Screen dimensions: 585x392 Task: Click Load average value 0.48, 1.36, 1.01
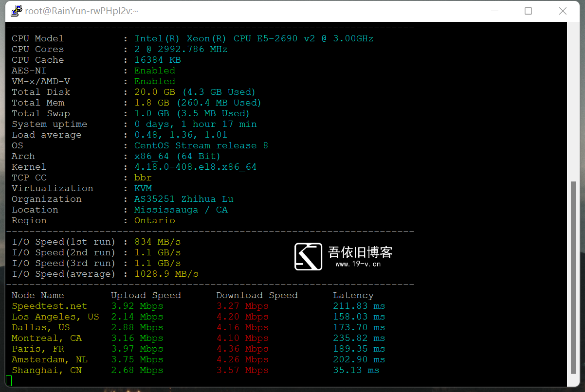point(181,135)
